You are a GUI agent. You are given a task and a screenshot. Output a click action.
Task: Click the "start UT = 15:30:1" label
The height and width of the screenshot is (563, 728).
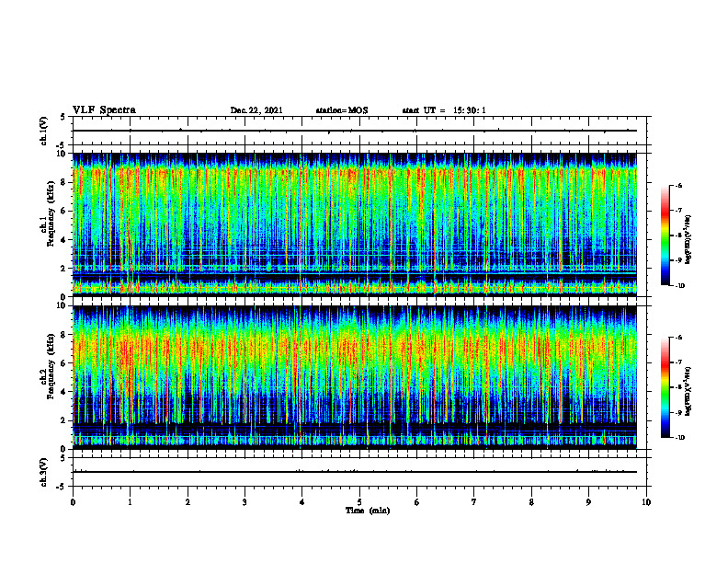pyautogui.click(x=444, y=110)
